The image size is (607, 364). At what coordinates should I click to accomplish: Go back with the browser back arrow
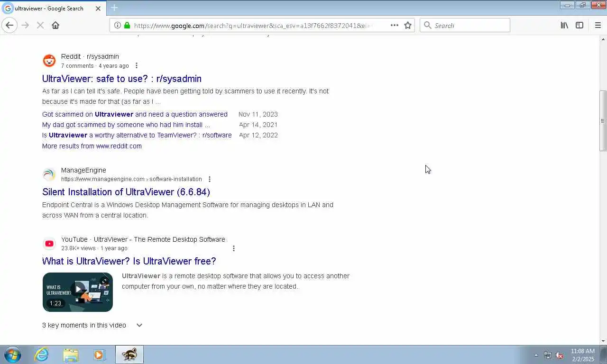click(9, 25)
